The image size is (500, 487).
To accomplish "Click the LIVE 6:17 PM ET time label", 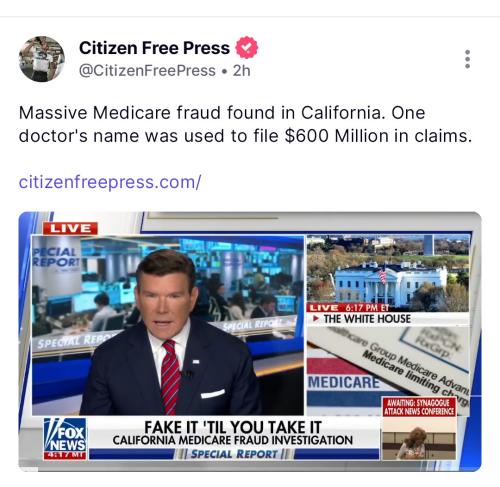I will point(349,308).
